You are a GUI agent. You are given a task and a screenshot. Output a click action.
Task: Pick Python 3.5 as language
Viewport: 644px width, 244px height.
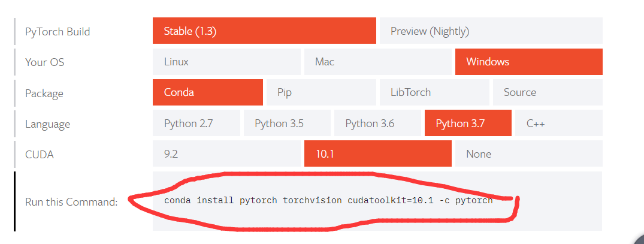[287, 123]
